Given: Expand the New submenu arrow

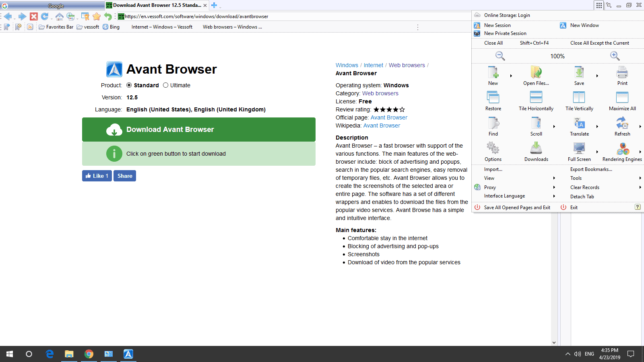Looking at the screenshot, I should coord(511,76).
